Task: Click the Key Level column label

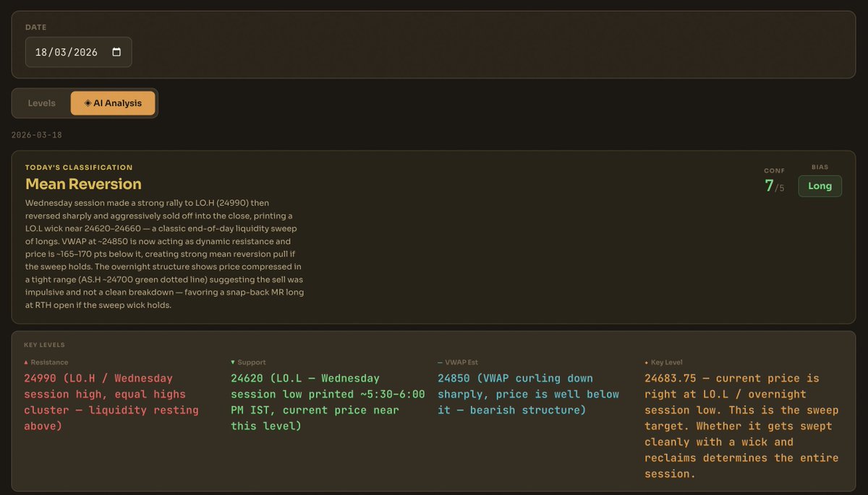Action: coord(668,363)
